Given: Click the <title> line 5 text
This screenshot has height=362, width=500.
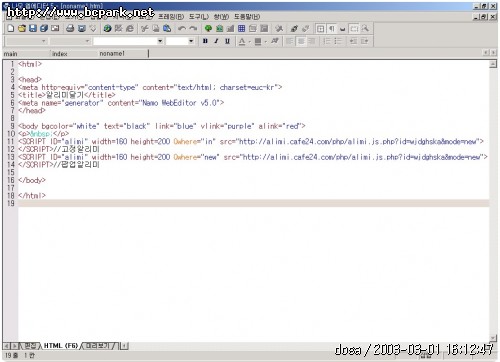Looking at the screenshot, I should pos(67,95).
